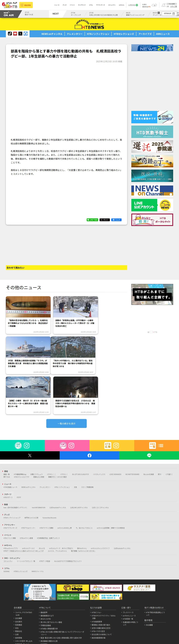Expand the アナウンサー footer section arrow
179x644 pixels.
3,525
